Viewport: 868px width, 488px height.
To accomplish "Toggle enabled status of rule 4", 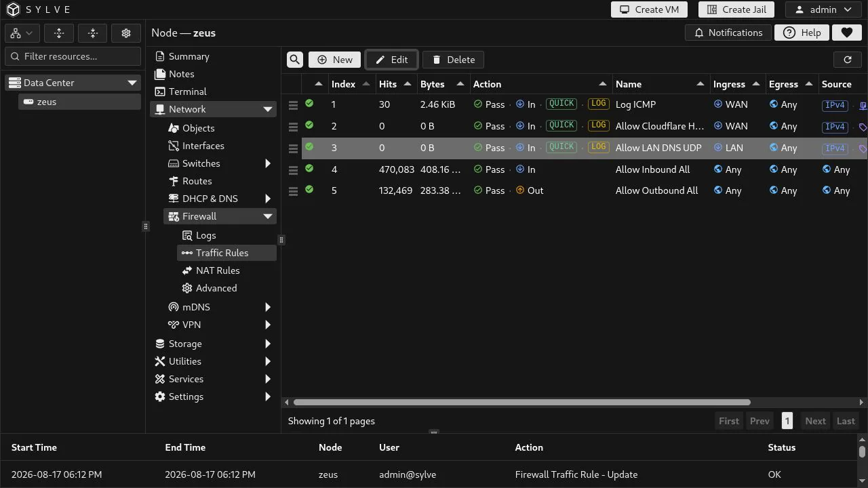I will 309,169.
